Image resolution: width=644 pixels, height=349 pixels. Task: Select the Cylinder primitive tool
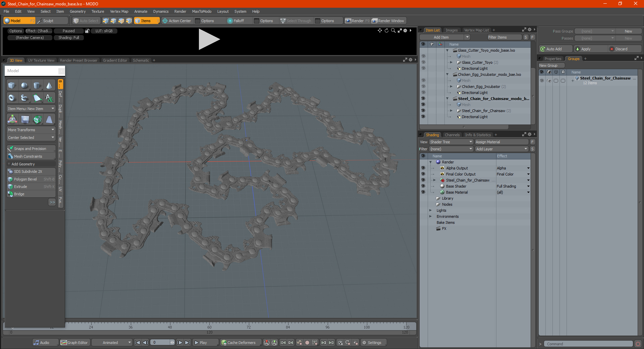pos(37,85)
